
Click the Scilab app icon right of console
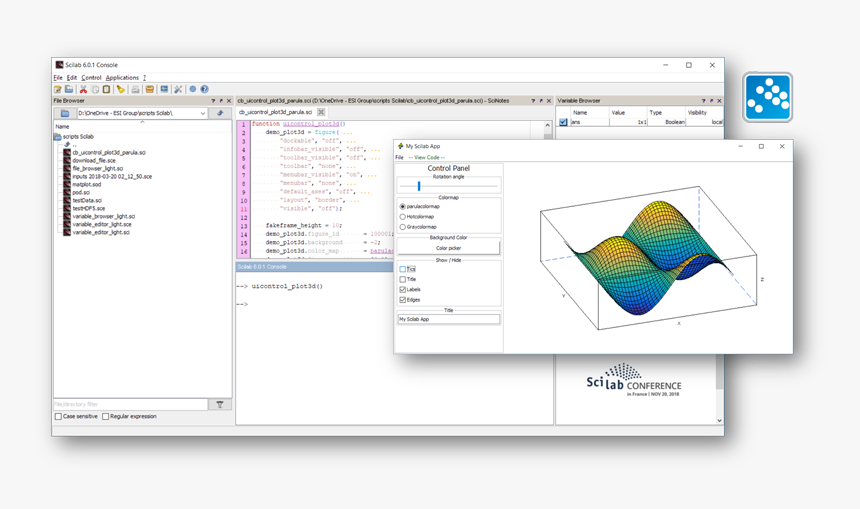pos(767,97)
